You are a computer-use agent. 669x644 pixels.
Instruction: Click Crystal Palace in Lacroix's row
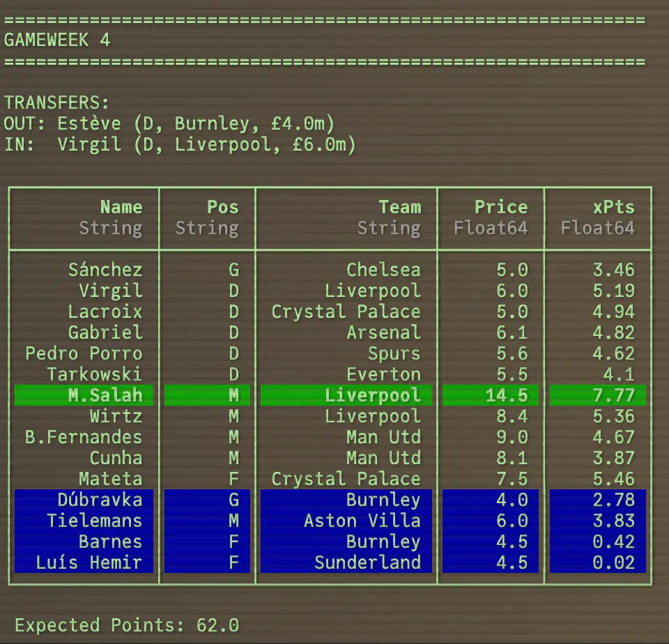click(x=346, y=312)
